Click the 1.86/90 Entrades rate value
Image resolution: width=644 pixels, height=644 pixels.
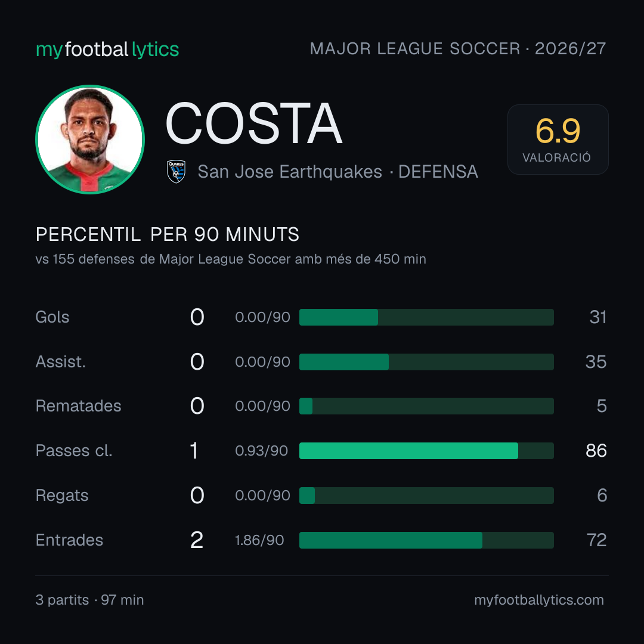[259, 540]
